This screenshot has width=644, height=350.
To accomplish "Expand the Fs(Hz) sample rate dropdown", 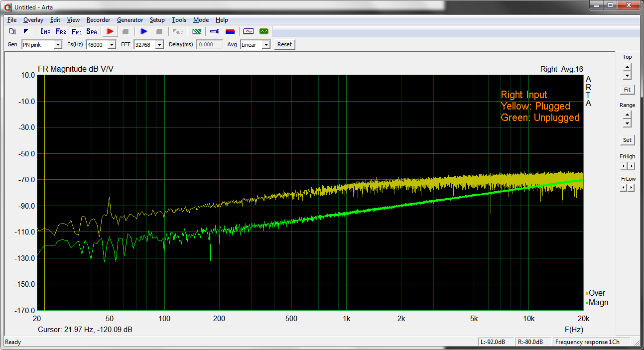I will (112, 44).
